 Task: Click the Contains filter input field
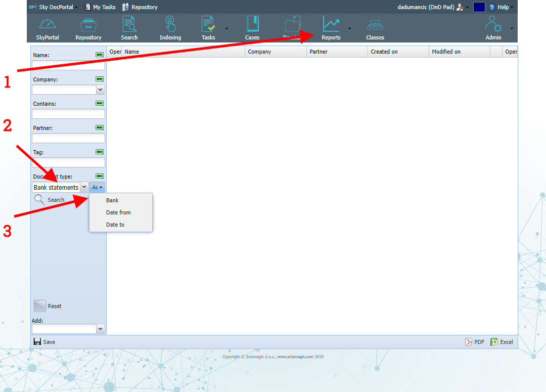(68, 114)
